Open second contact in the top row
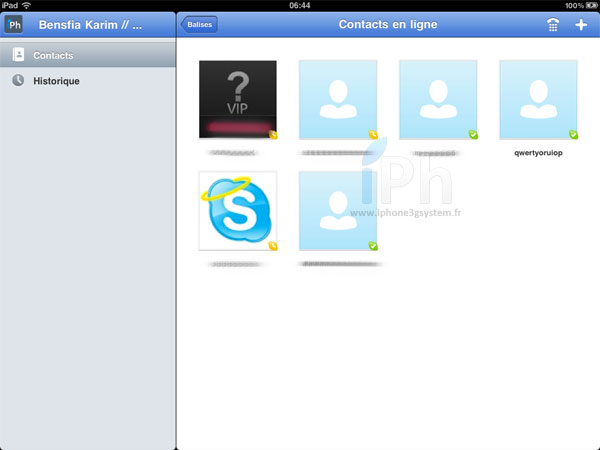Image resolution: width=600 pixels, height=450 pixels. (x=338, y=99)
